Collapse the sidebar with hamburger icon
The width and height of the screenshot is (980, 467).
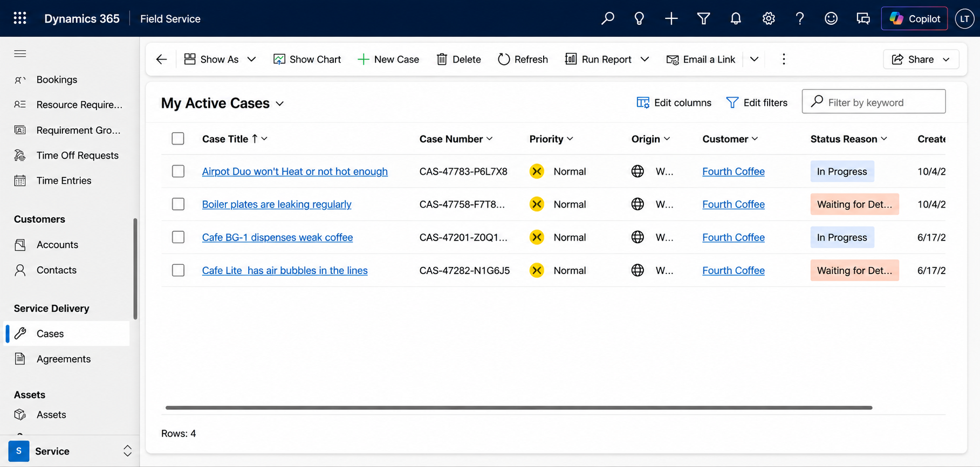click(20, 53)
